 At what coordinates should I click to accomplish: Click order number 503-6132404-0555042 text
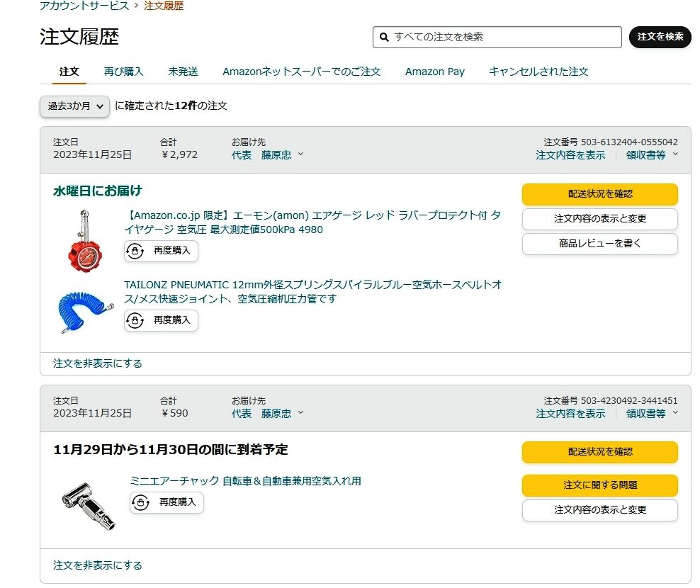(628, 142)
